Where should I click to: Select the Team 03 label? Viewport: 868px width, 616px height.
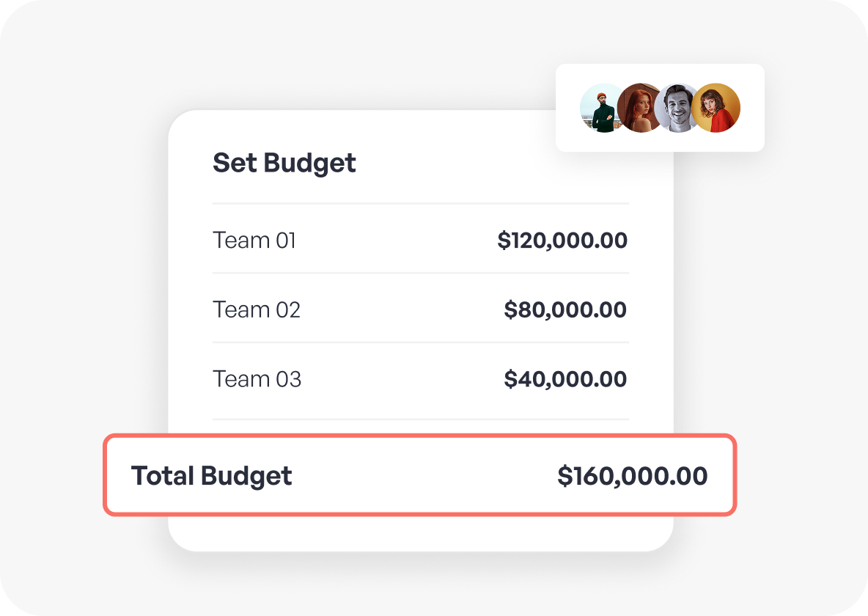257,379
